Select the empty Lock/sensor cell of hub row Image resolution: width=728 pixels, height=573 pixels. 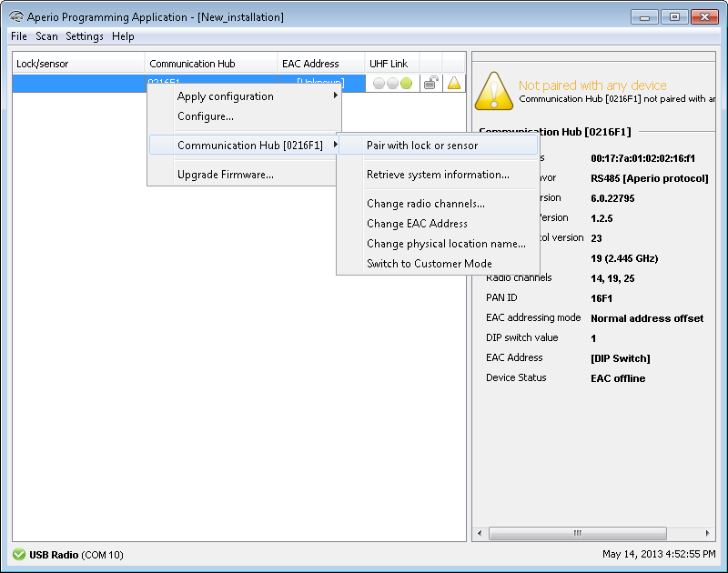point(78,84)
